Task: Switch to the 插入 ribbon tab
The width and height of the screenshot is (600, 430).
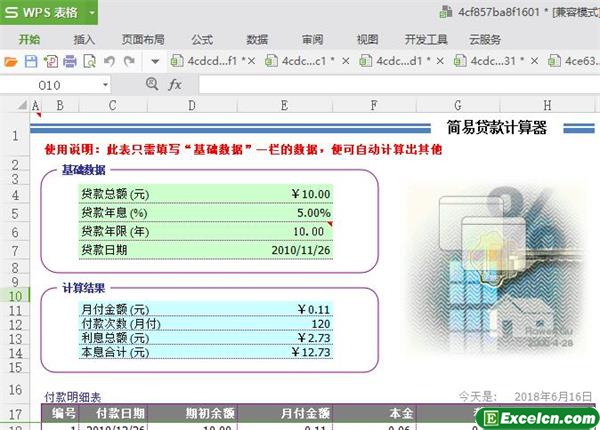Action: pos(84,39)
